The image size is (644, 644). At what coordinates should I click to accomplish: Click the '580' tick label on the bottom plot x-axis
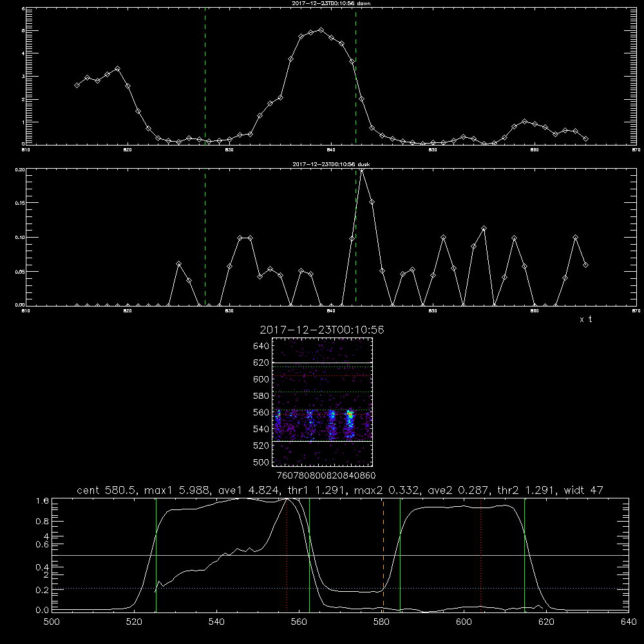click(381, 622)
